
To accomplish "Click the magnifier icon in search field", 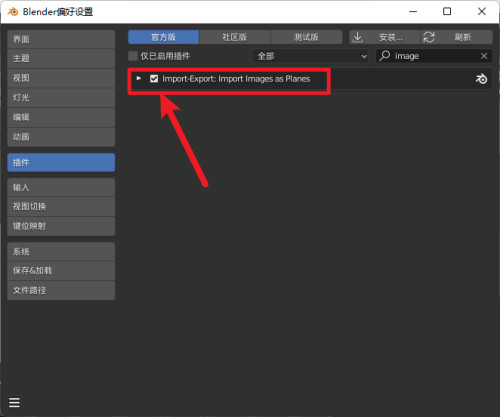I will [x=384, y=56].
